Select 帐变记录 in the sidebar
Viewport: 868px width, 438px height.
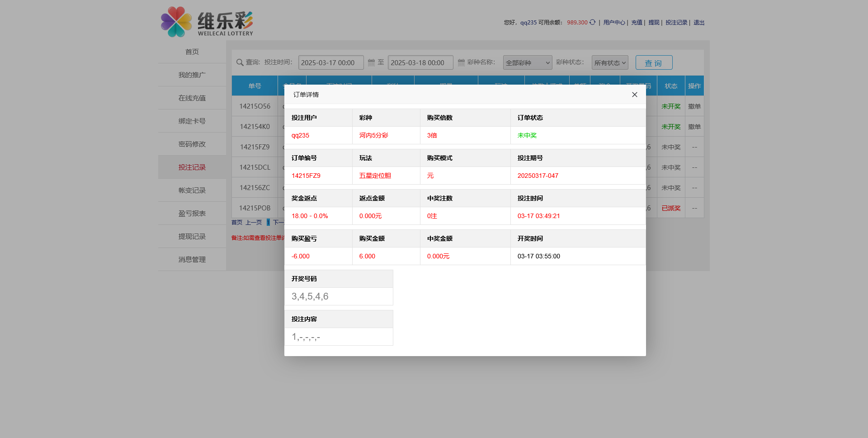coord(192,190)
